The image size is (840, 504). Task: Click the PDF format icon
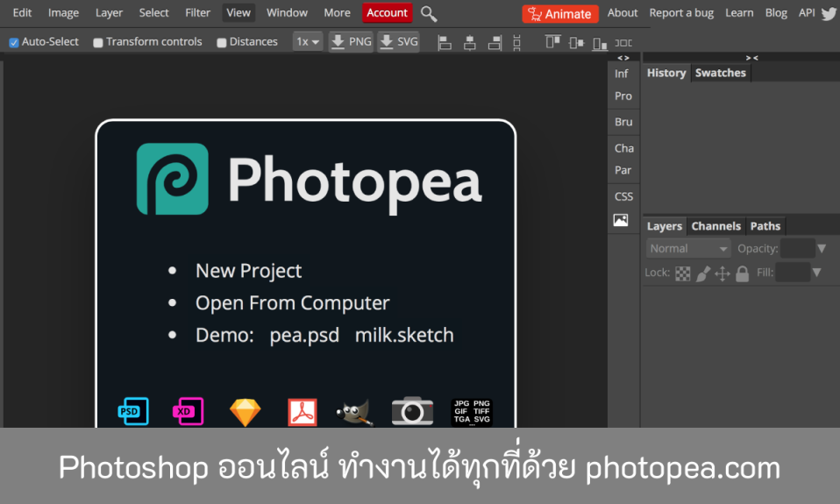303,413
